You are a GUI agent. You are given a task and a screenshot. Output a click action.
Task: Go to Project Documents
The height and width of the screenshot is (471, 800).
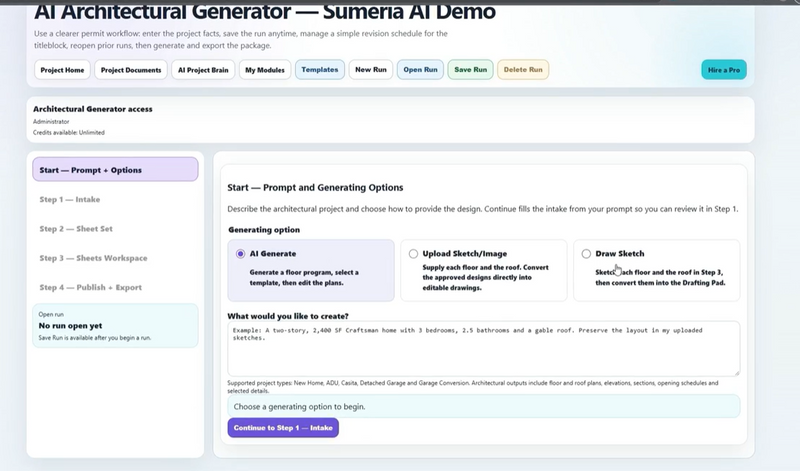[x=131, y=70]
